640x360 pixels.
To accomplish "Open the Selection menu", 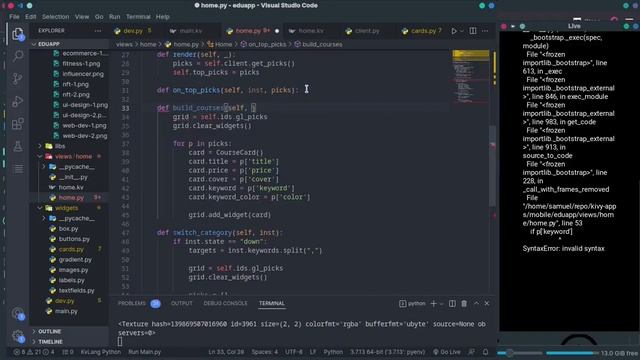I will coord(56,17).
